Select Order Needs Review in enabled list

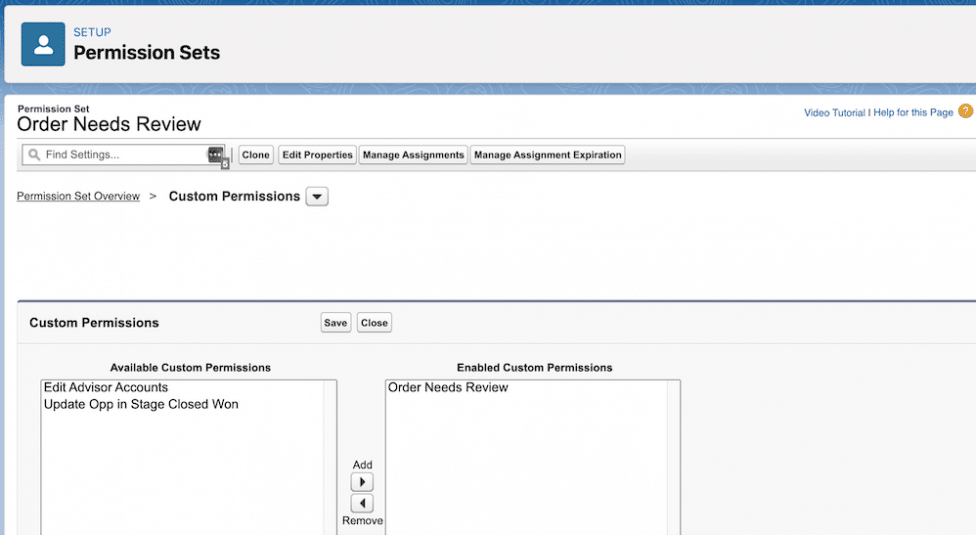(448, 388)
